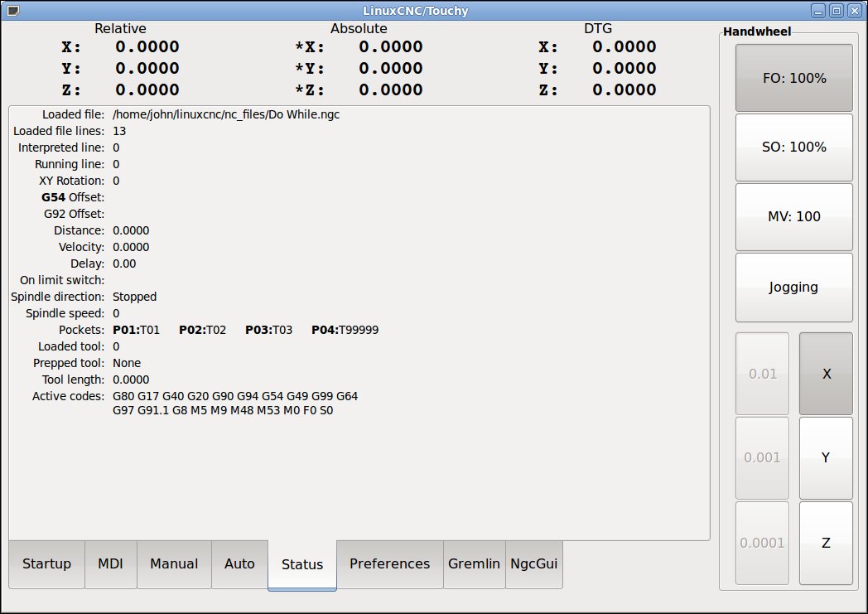
Task: Click the loaded file path Do While.ngc
Action: click(226, 114)
